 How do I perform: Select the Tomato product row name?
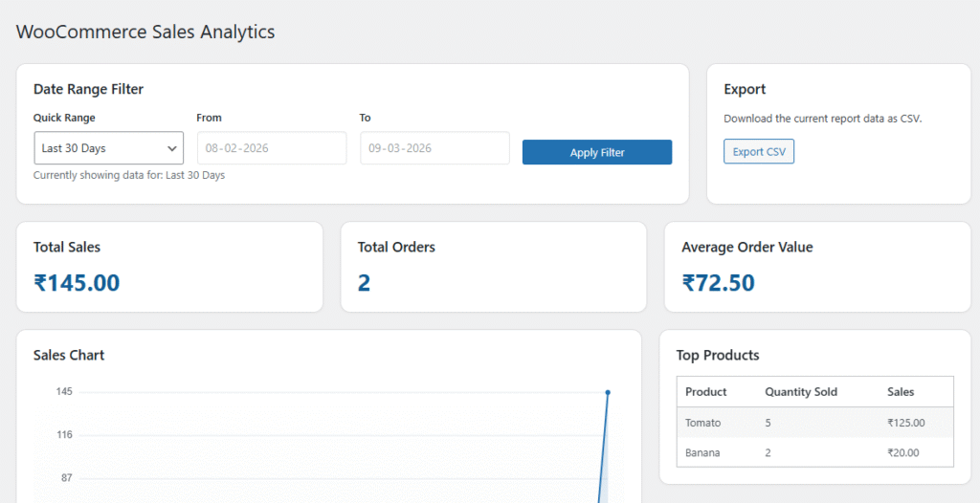click(703, 423)
